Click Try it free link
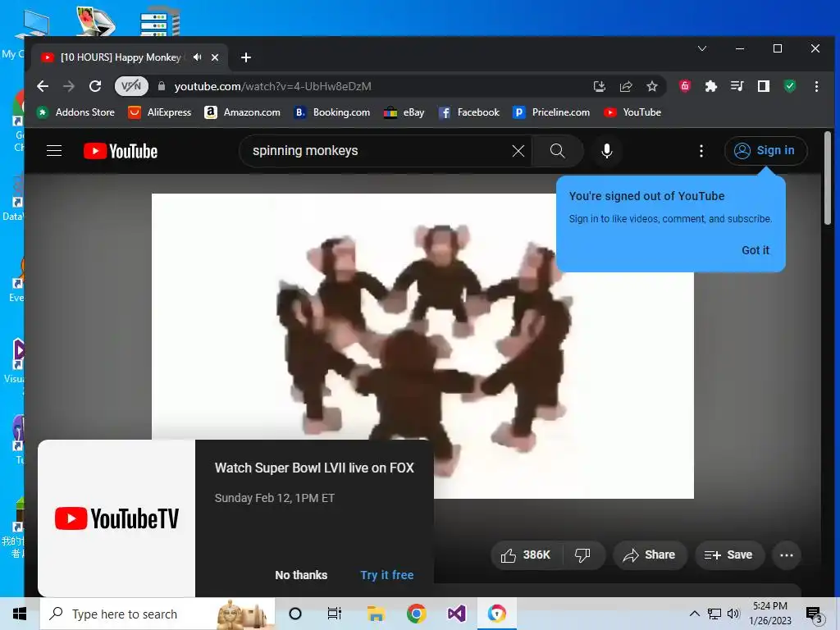Viewport: 840px width, 630px height. [387, 575]
